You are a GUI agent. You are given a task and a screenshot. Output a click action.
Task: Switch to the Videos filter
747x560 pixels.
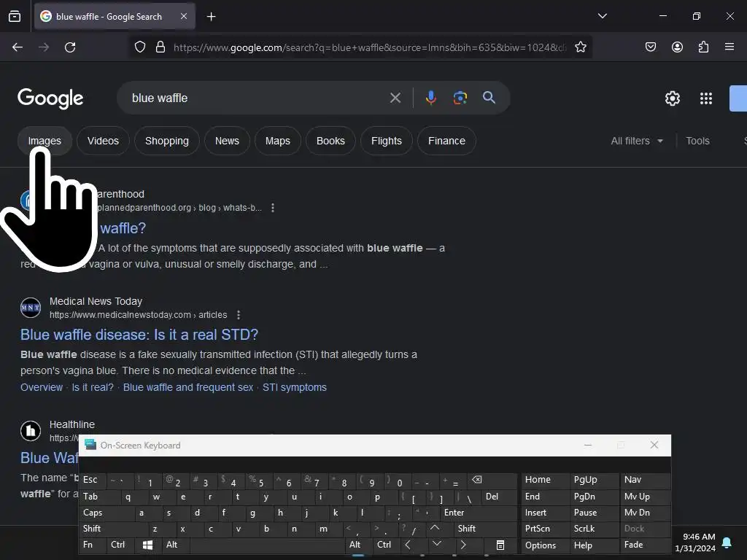click(103, 141)
